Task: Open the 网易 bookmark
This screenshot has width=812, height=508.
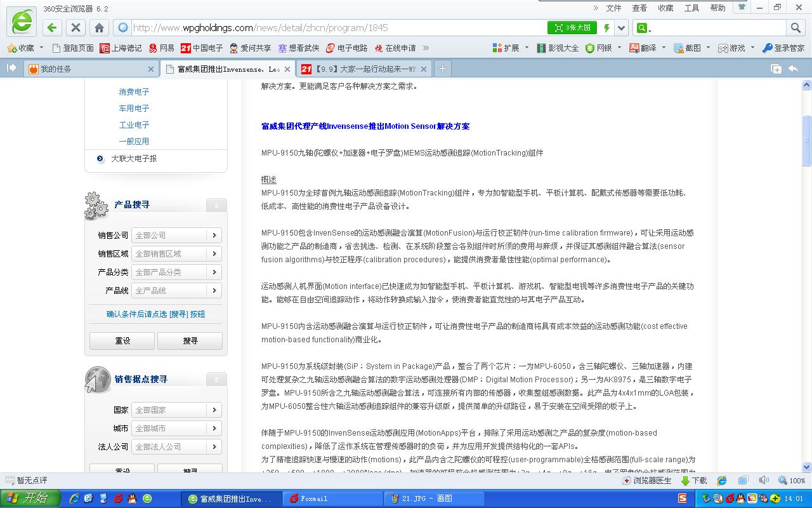Action: (x=162, y=48)
